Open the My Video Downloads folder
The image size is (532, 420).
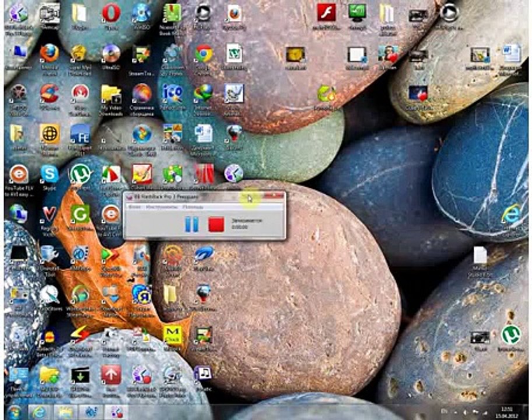click(111, 94)
